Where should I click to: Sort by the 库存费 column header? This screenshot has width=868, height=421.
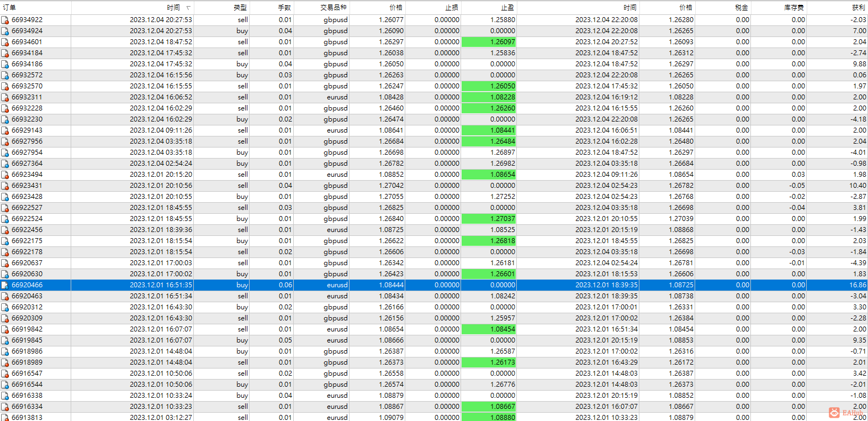794,8
